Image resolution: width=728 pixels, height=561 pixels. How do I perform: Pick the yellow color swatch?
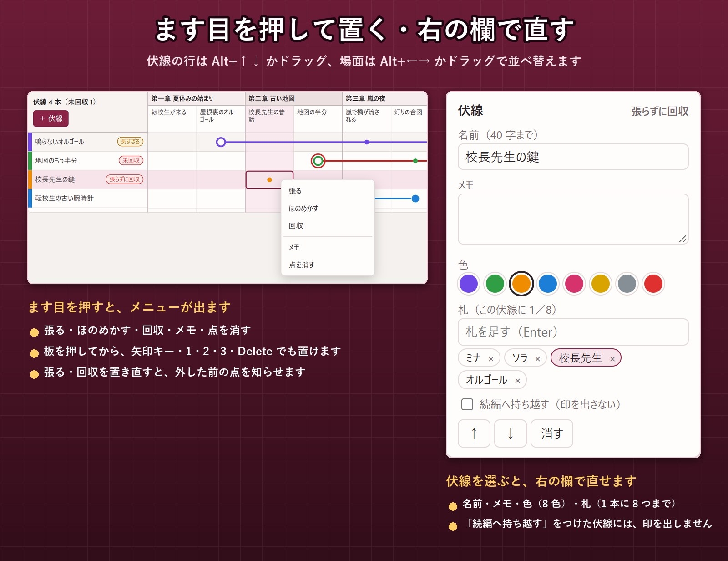pyautogui.click(x=601, y=283)
